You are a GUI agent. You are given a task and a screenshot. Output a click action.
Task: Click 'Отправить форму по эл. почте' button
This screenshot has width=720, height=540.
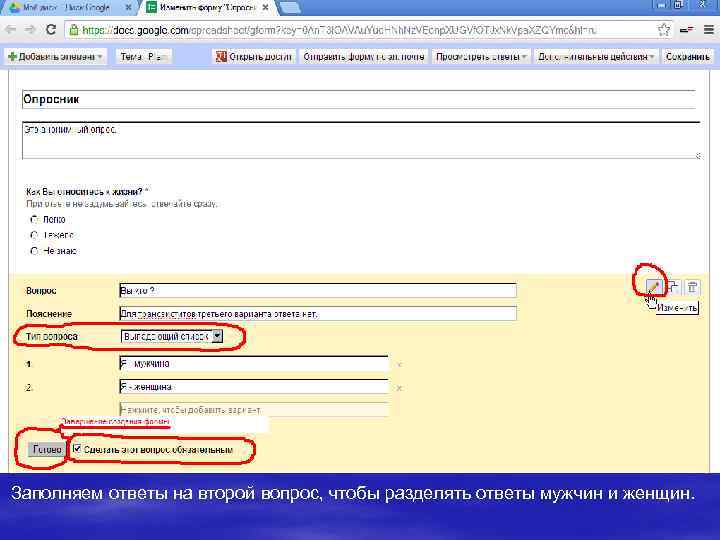[364, 56]
